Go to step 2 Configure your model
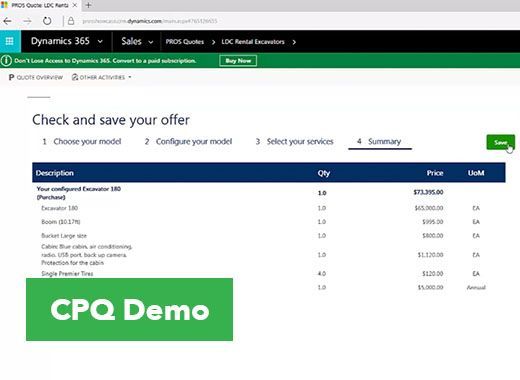 (x=188, y=142)
